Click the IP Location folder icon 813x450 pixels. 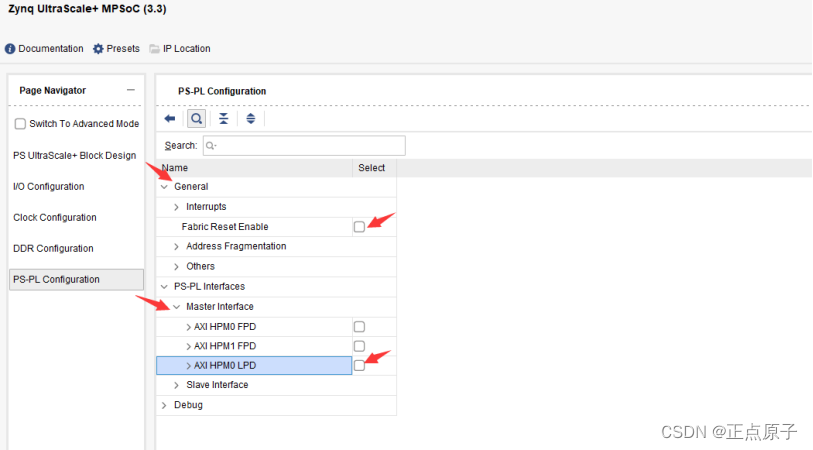(x=154, y=48)
